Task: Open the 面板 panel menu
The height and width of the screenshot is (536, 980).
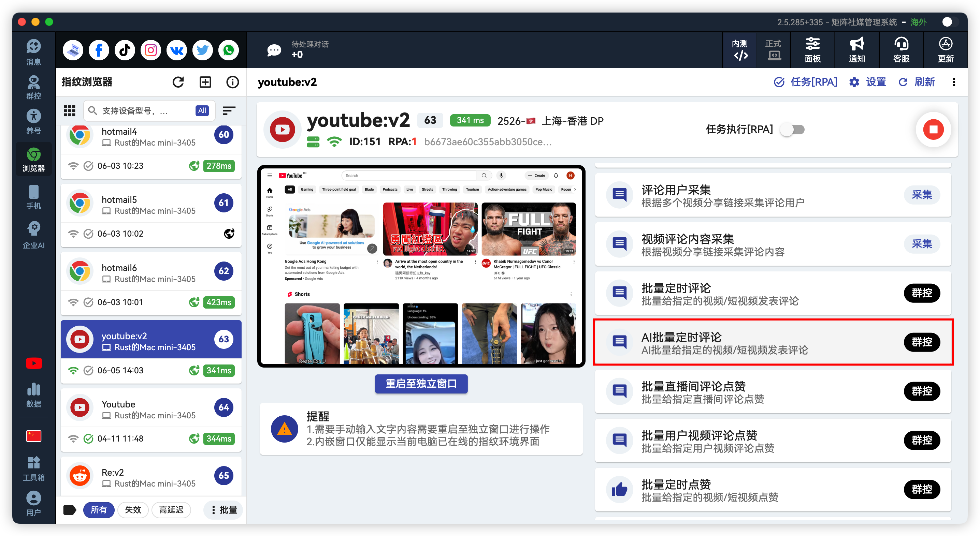Action: click(812, 50)
